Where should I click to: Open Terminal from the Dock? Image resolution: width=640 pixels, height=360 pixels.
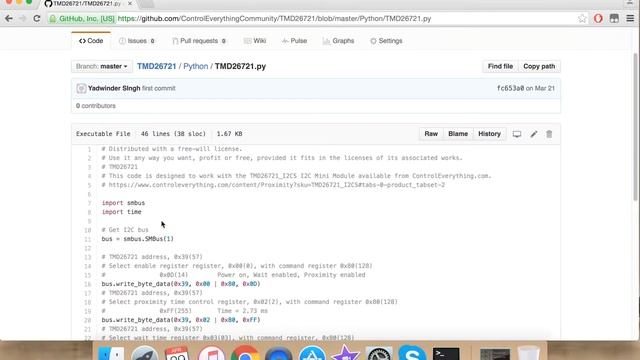[446, 353]
